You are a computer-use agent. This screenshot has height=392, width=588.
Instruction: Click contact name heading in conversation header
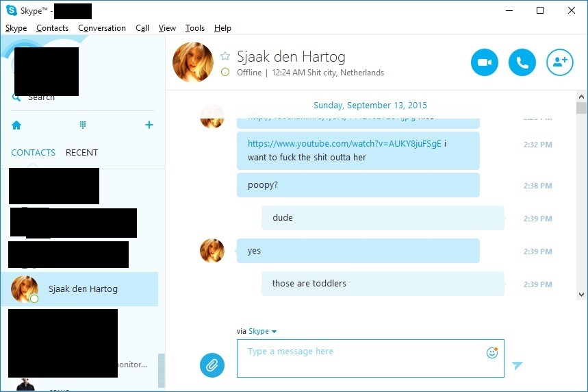[x=291, y=57]
